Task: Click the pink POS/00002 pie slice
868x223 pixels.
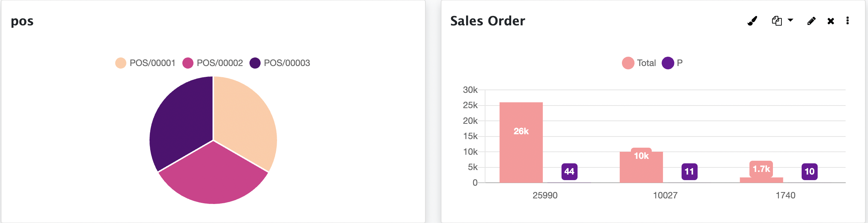Action: 213,175
